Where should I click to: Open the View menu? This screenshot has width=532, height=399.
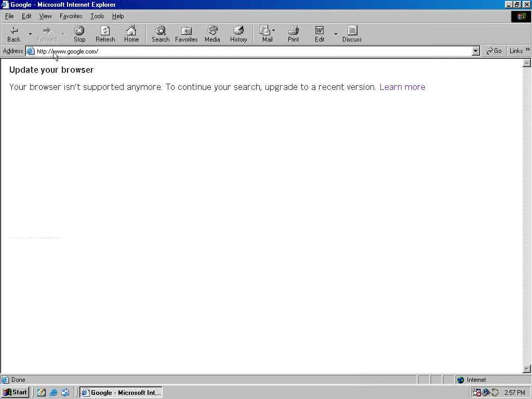coord(46,16)
